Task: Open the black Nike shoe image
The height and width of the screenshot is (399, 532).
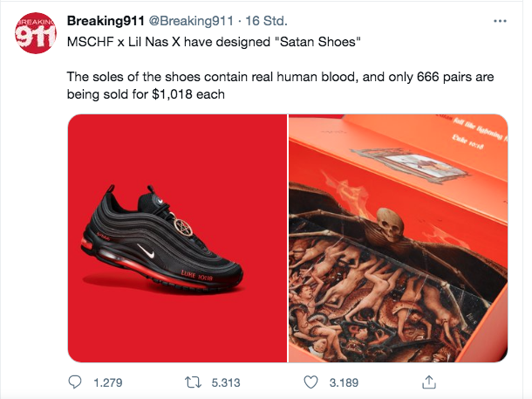Action: 177,238
